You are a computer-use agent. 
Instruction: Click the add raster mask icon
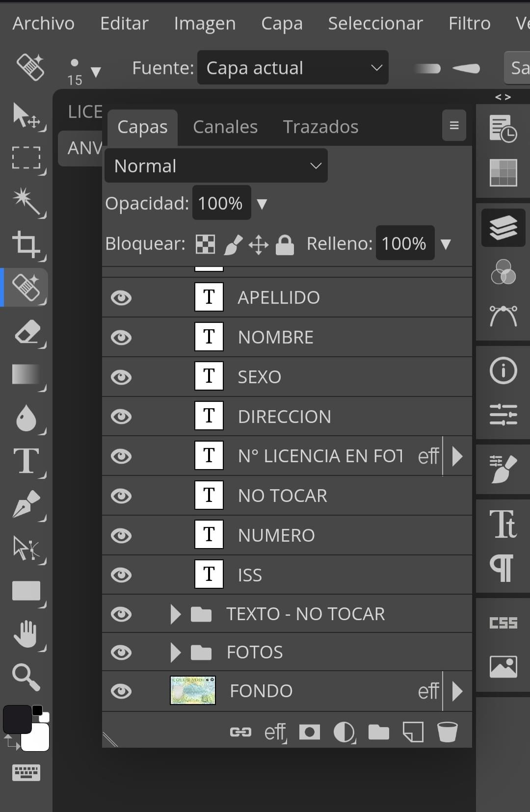(x=310, y=732)
